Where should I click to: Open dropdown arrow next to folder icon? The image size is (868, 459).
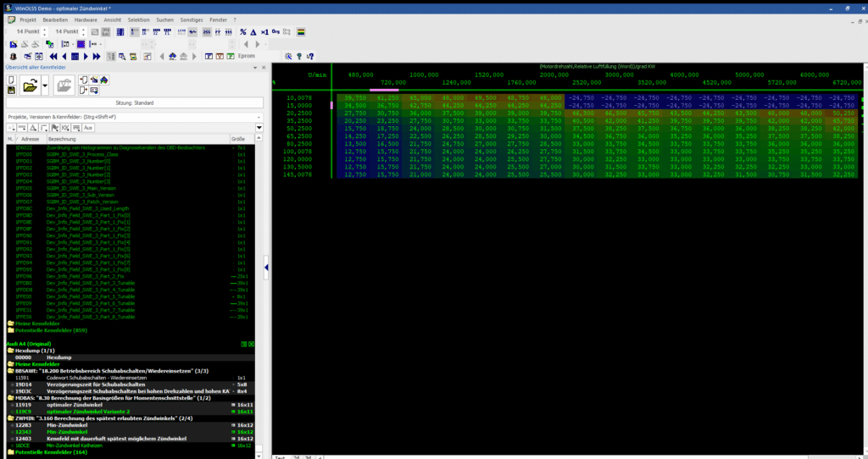(45, 86)
